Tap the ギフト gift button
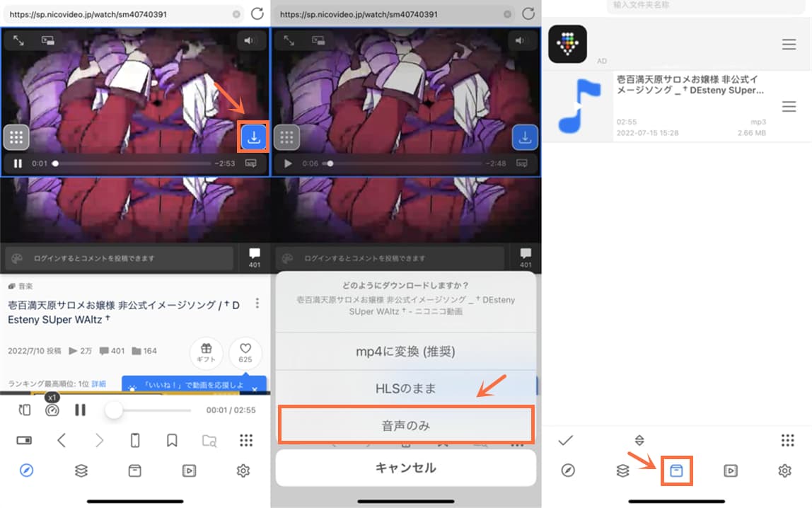812x508 pixels. coord(206,352)
